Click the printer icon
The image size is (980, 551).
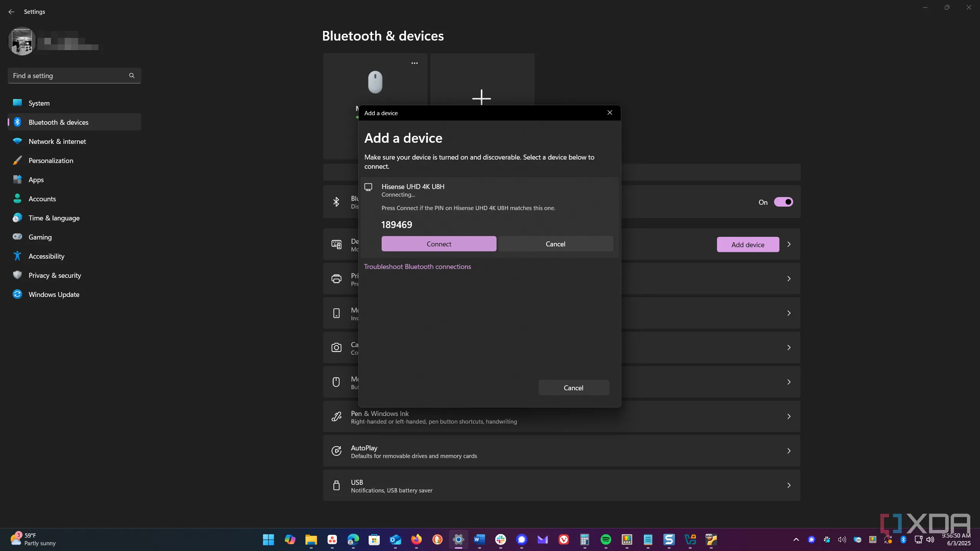(x=336, y=279)
